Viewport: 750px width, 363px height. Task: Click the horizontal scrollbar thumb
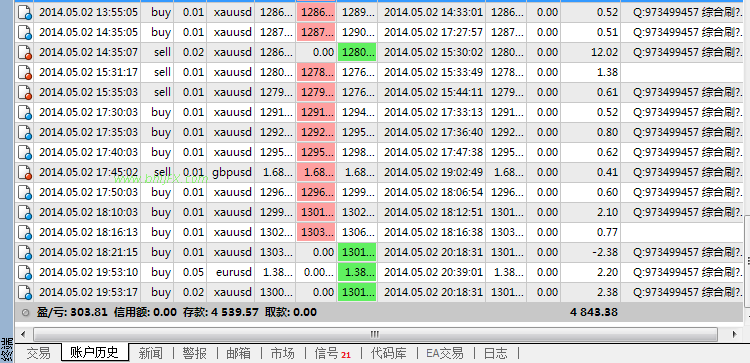click(x=375, y=334)
